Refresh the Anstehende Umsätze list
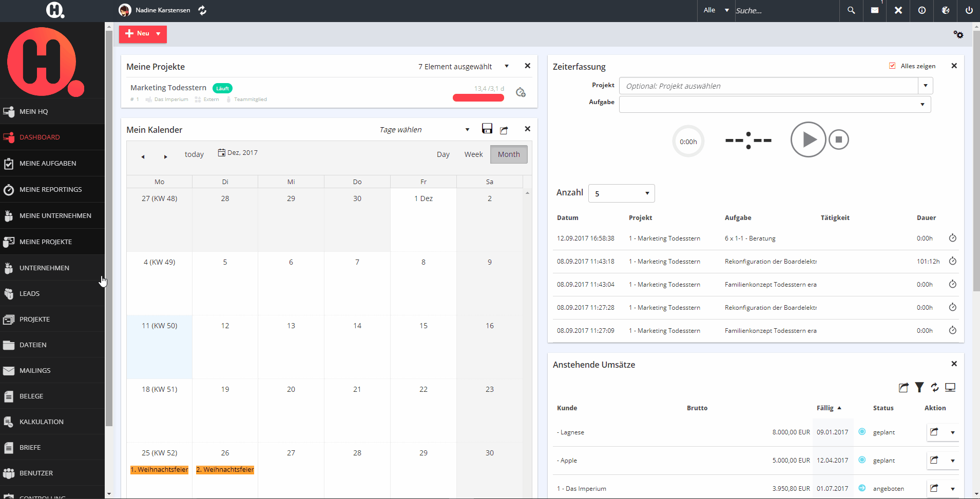The image size is (980, 499). (x=935, y=388)
